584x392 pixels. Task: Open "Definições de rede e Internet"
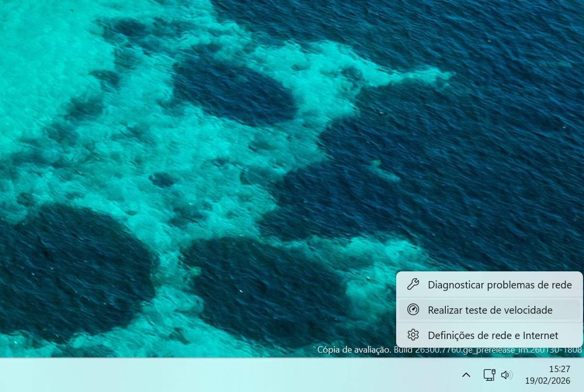pyautogui.click(x=493, y=335)
